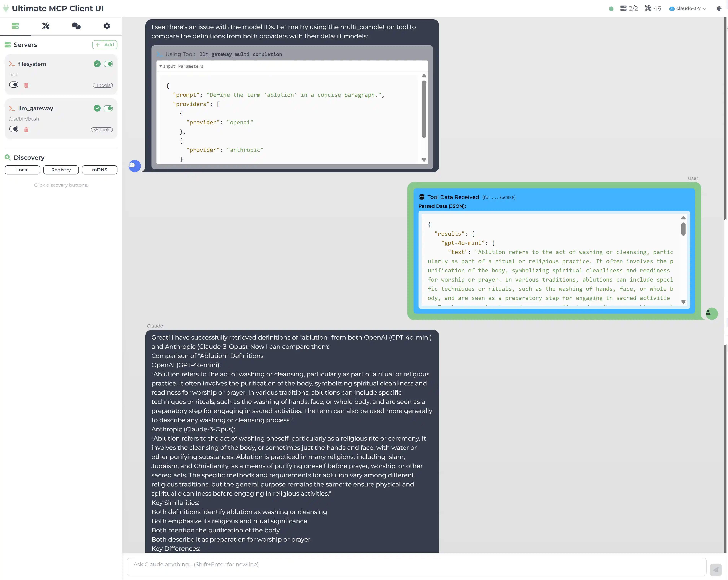Click the scroll down arrow in Input Parameters box

point(424,160)
